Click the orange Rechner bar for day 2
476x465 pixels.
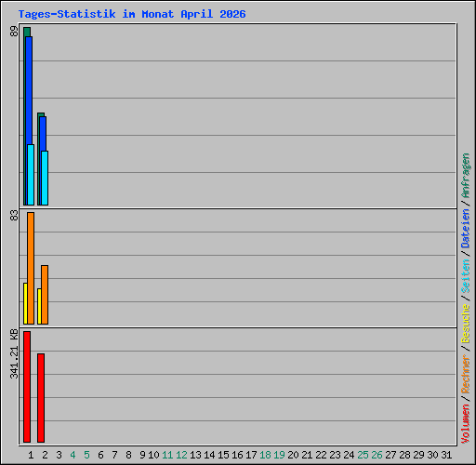coord(45,295)
